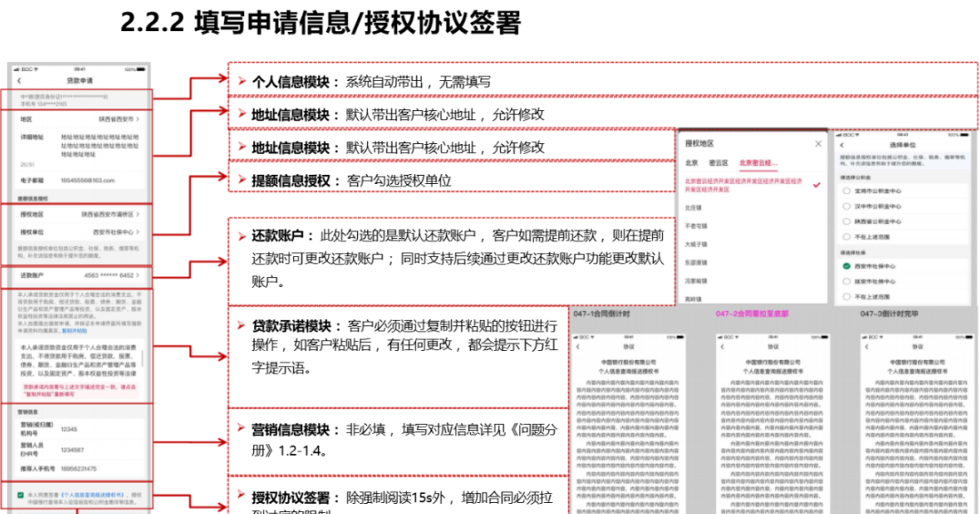Tap back arrow on 选择单位 screen
980x514 pixels.
(842, 144)
